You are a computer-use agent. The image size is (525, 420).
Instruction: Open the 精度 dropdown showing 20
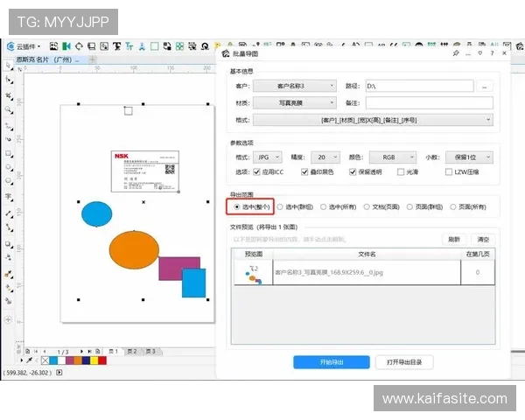coord(325,157)
